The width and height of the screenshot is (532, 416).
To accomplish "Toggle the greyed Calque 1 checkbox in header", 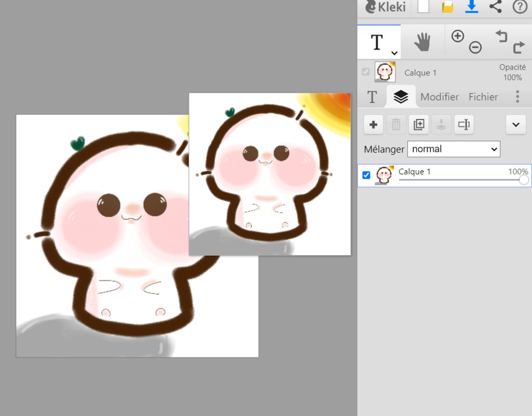I will [366, 72].
